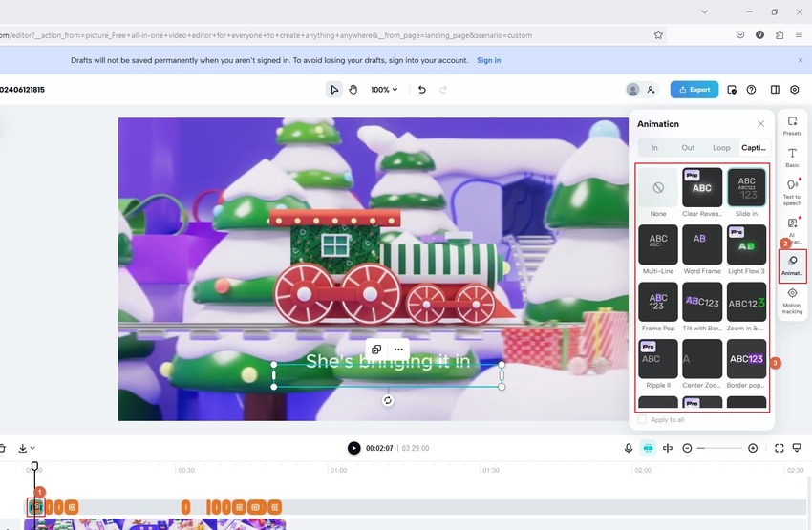This screenshot has height=530, width=812.
Task: Duplicate the caption using floating toolbar icon
Action: 376,350
